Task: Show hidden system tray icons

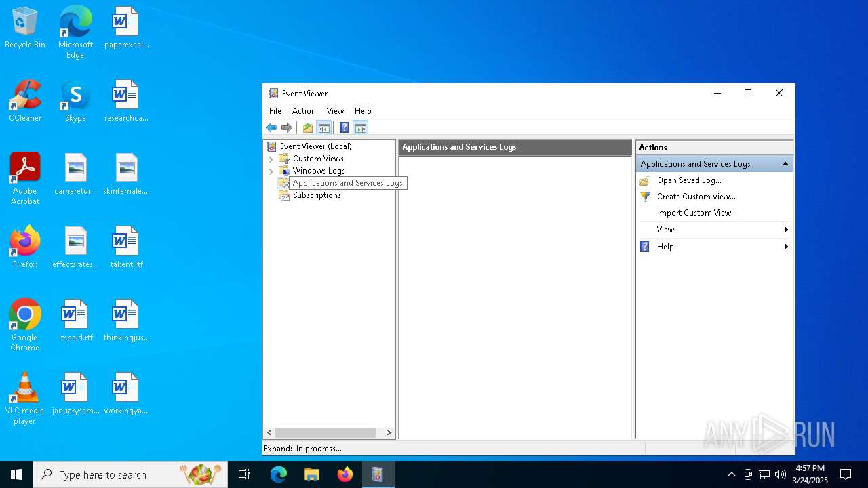Action: tap(731, 474)
